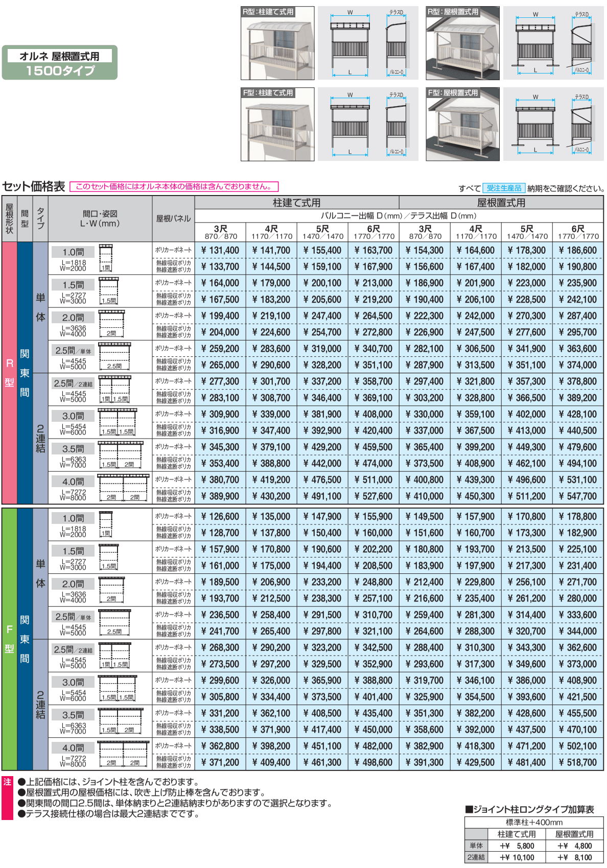Select price cell ¥ 186,600
Viewport: 607px width, 868px height.
[578, 250]
